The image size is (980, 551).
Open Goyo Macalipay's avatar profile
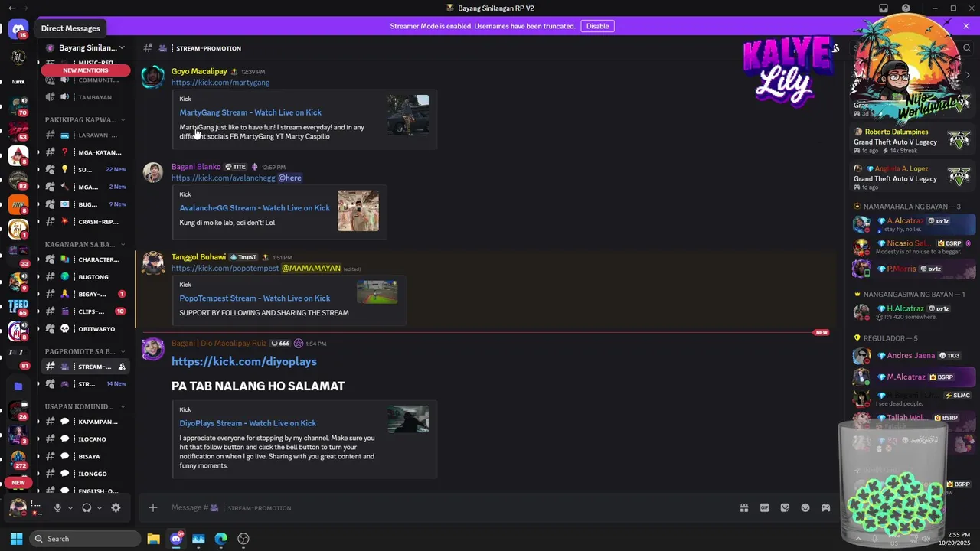(x=153, y=77)
